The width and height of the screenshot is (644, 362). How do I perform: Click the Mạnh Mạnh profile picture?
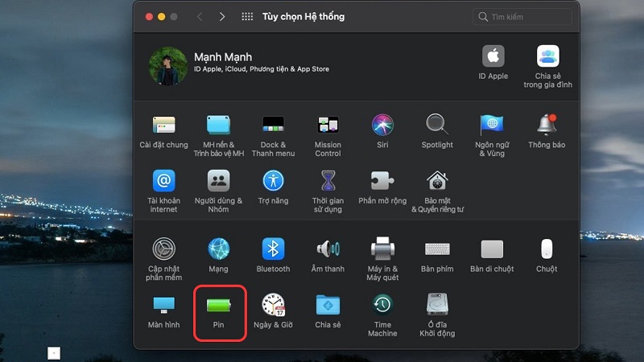(168, 67)
